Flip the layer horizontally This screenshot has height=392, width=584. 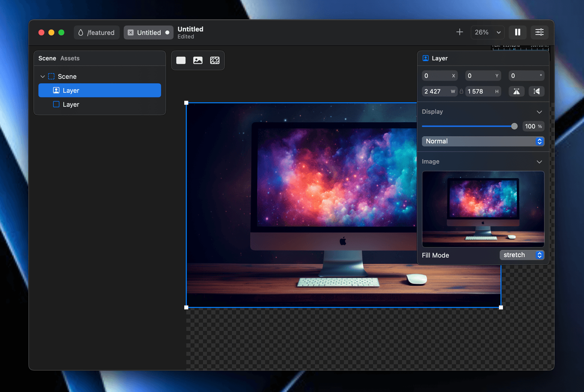pos(516,91)
